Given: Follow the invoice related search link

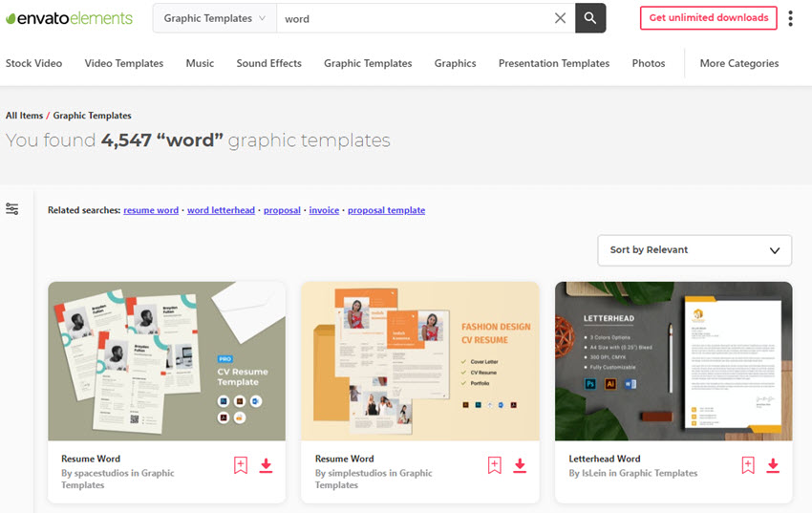Looking at the screenshot, I should coord(324,210).
